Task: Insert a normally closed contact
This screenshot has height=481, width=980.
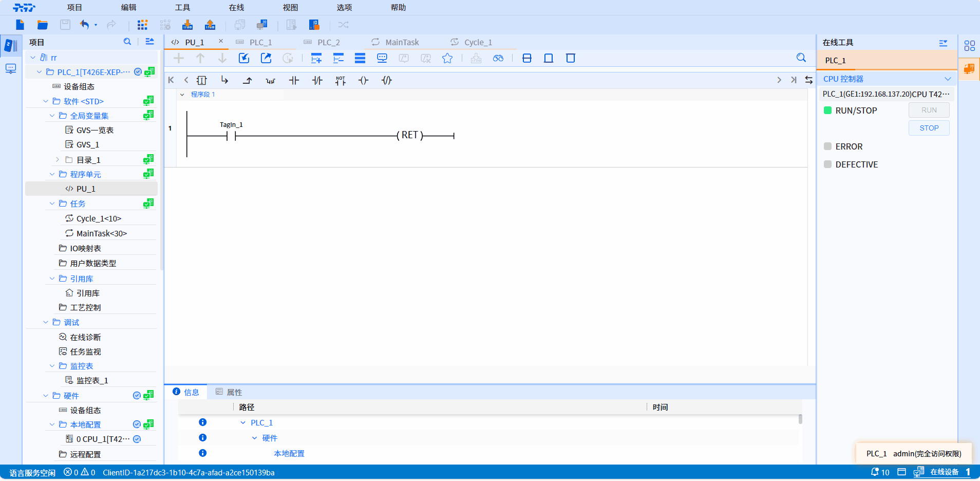Action: (317, 80)
